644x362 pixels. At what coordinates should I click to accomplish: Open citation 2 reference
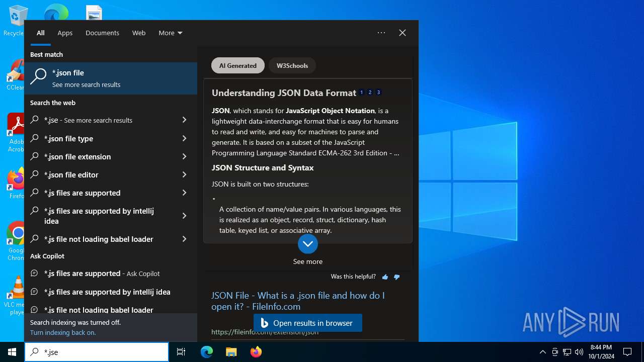pyautogui.click(x=370, y=93)
